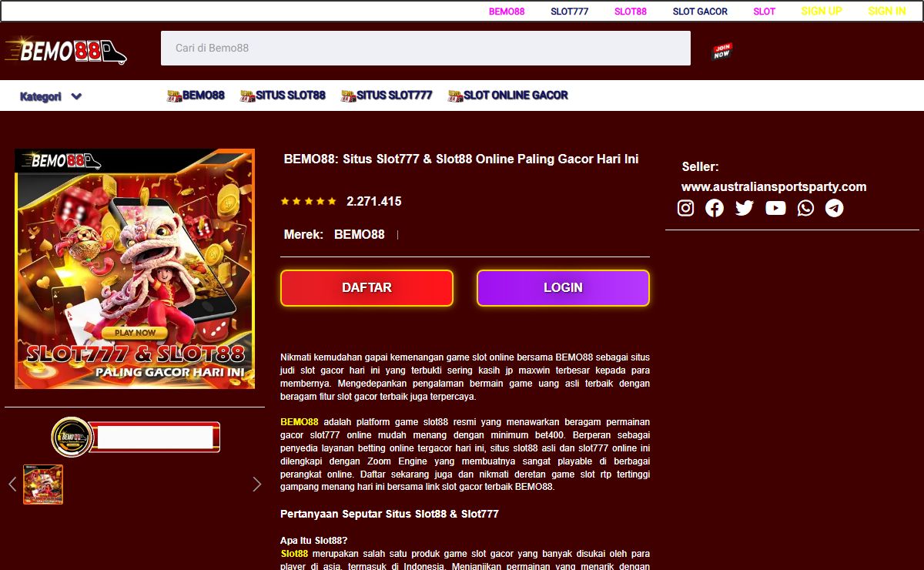Open the YouTube channel icon
Image resolution: width=924 pixels, height=570 pixels.
point(775,208)
